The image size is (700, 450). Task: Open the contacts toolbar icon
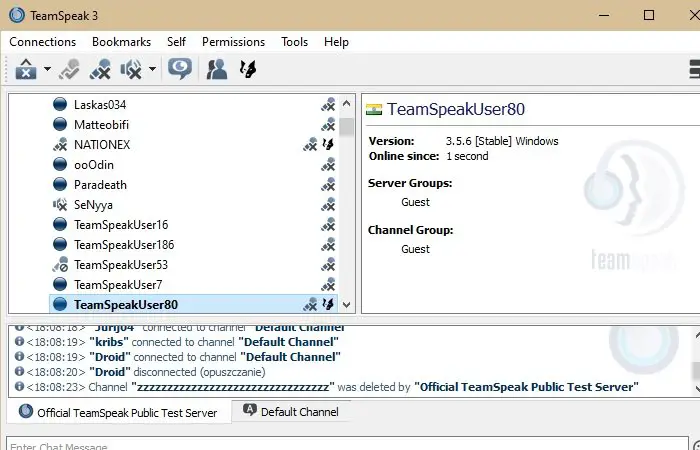[x=217, y=69]
